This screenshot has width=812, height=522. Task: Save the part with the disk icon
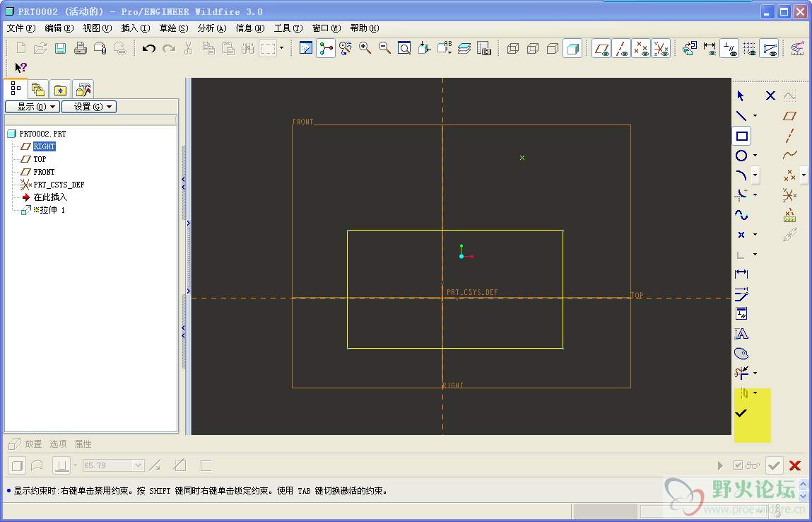[x=60, y=49]
